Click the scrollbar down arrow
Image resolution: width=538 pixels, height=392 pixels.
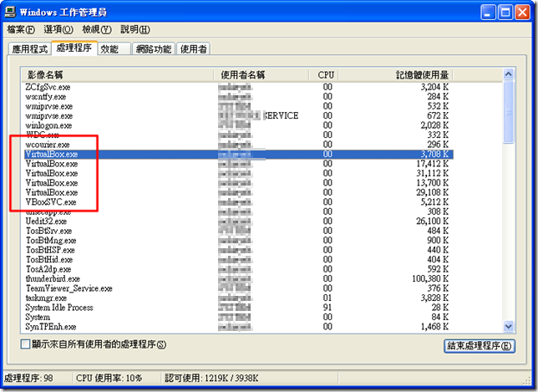(x=508, y=326)
